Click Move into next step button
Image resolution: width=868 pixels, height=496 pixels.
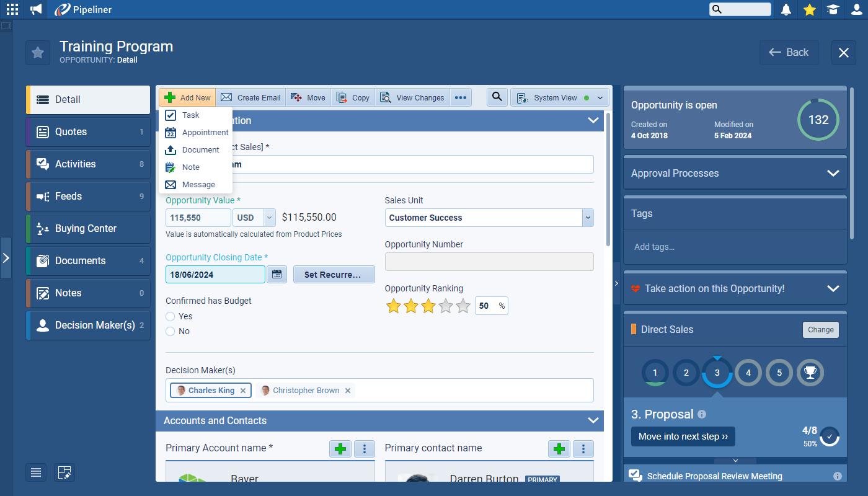pos(683,436)
